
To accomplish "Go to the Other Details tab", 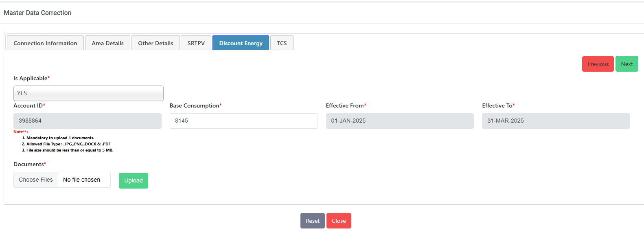I will tap(156, 43).
